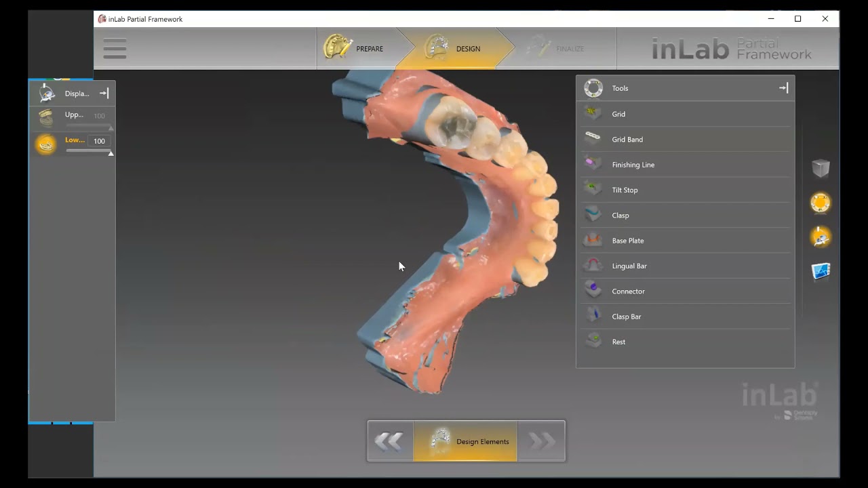868x488 pixels.
Task: Select the Clasp Bar tool icon
Action: 593,316
